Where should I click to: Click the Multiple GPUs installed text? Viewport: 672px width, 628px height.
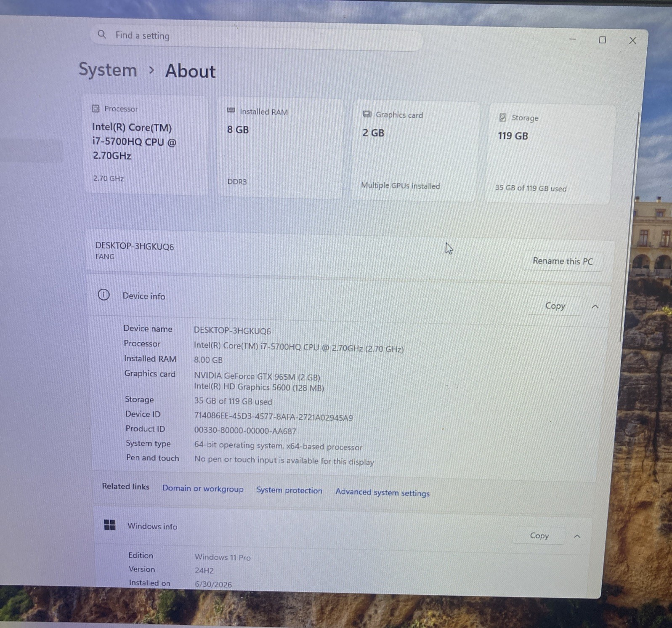point(401,186)
